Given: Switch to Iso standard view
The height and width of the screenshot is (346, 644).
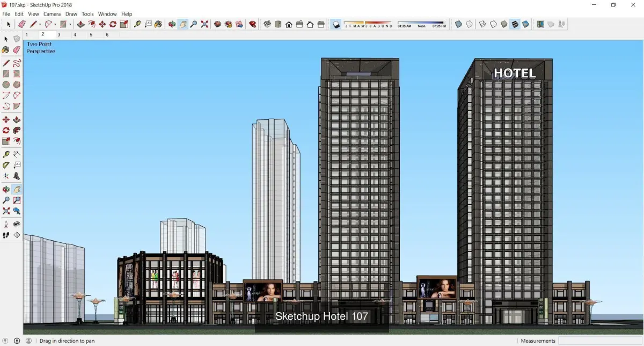Looking at the screenshot, I should tap(267, 24).
